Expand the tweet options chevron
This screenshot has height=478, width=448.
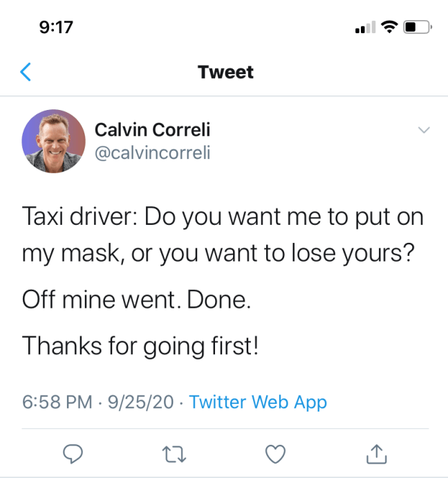(x=424, y=130)
